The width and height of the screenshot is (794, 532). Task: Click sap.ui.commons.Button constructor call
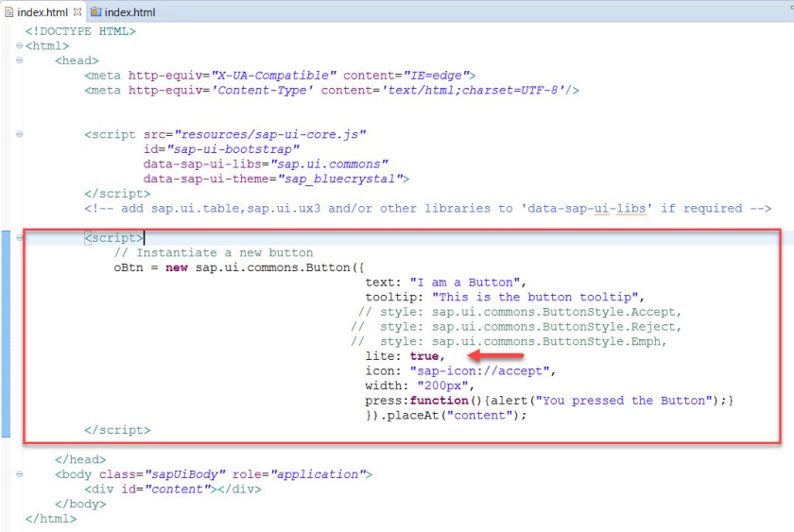click(x=280, y=267)
